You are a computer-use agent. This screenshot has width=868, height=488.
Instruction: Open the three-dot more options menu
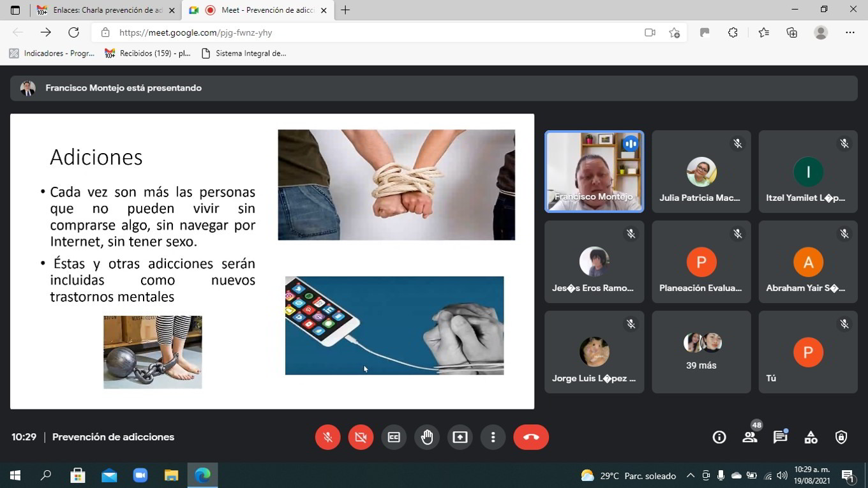coord(493,437)
